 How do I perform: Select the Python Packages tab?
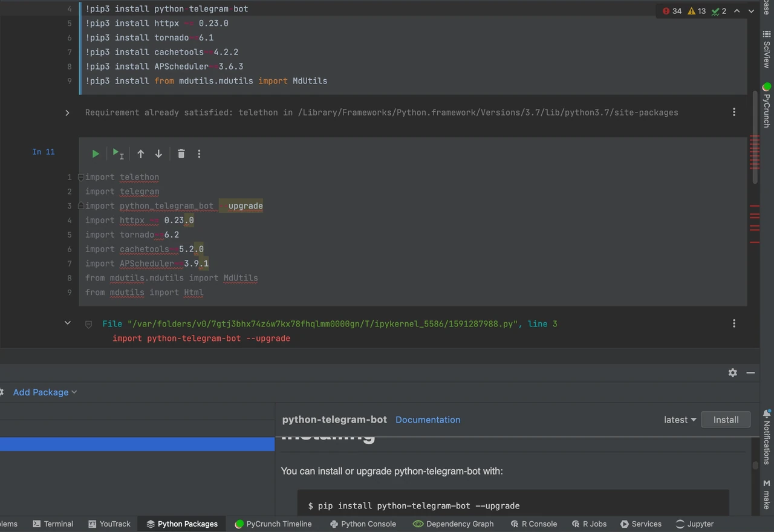click(x=182, y=524)
